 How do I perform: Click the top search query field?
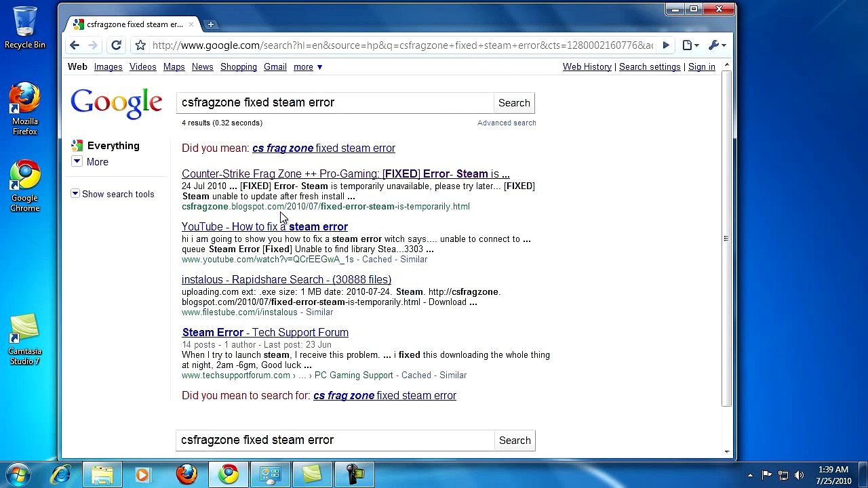(335, 103)
